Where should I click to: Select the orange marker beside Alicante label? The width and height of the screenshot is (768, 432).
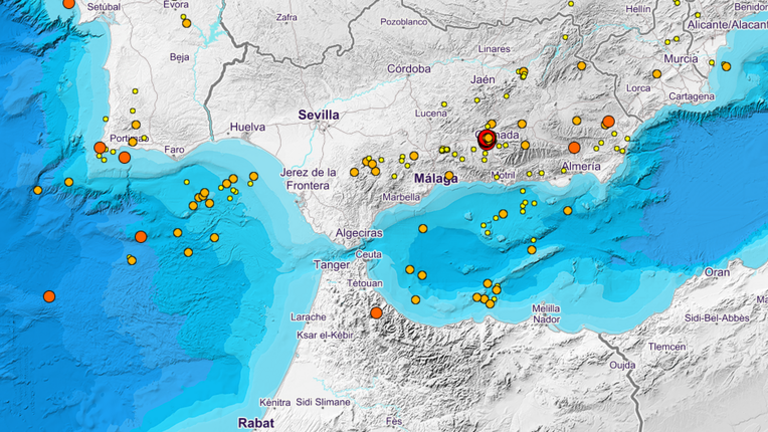tap(726, 66)
